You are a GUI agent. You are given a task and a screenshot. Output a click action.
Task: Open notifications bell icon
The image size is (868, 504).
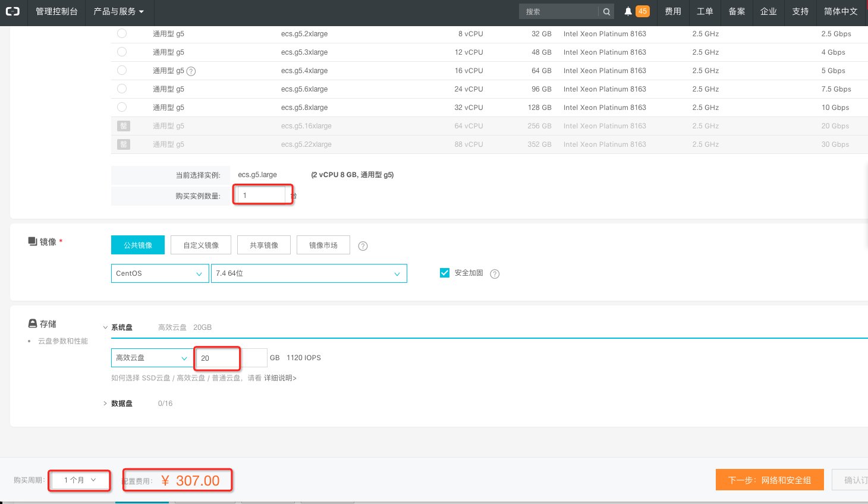pos(628,11)
